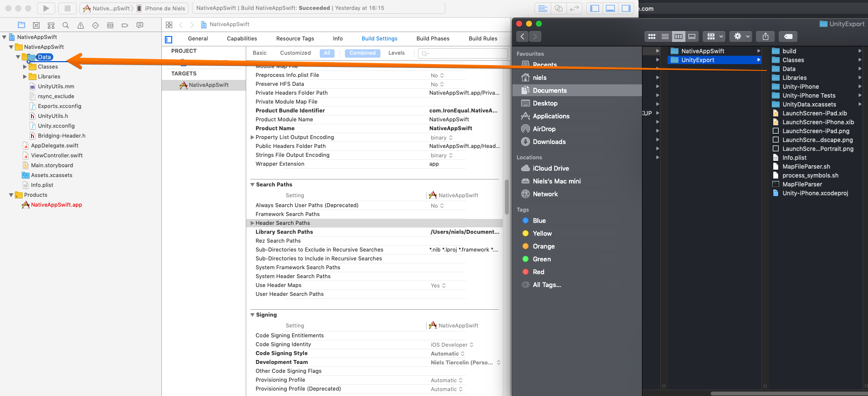
Task: Click the Finder back arrow
Action: (523, 36)
